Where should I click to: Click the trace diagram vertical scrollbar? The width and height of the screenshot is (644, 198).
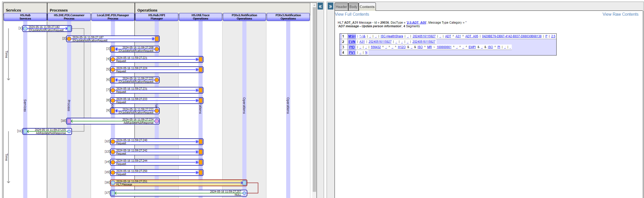(x=314, y=100)
